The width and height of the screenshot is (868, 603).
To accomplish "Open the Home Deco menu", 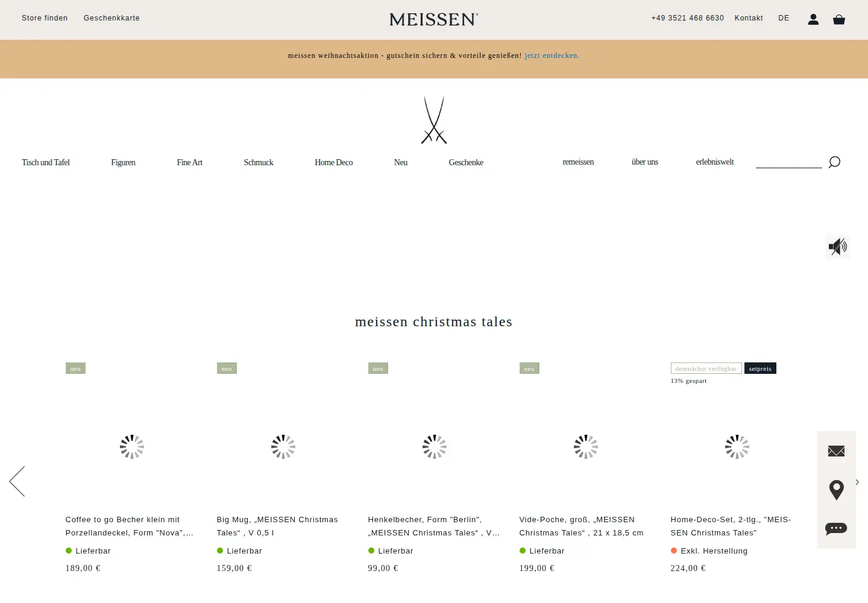I will pos(334,163).
